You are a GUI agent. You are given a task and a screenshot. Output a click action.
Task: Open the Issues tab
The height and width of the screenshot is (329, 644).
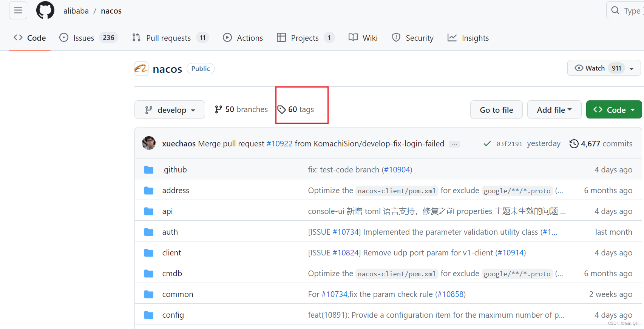point(89,38)
